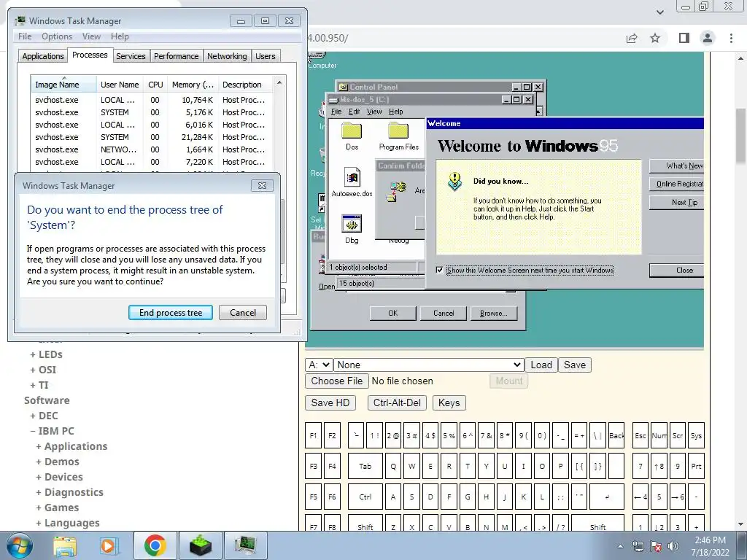Click the Load disk button

[541, 365]
